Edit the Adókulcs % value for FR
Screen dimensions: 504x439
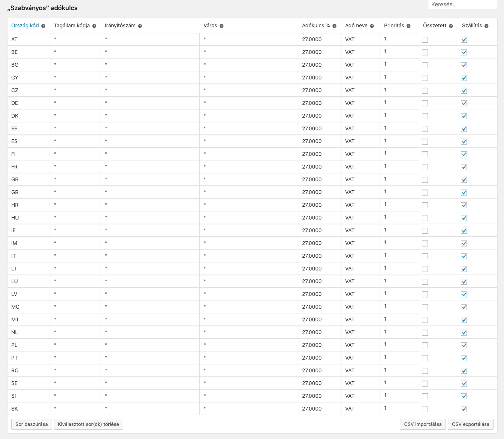[319, 167]
